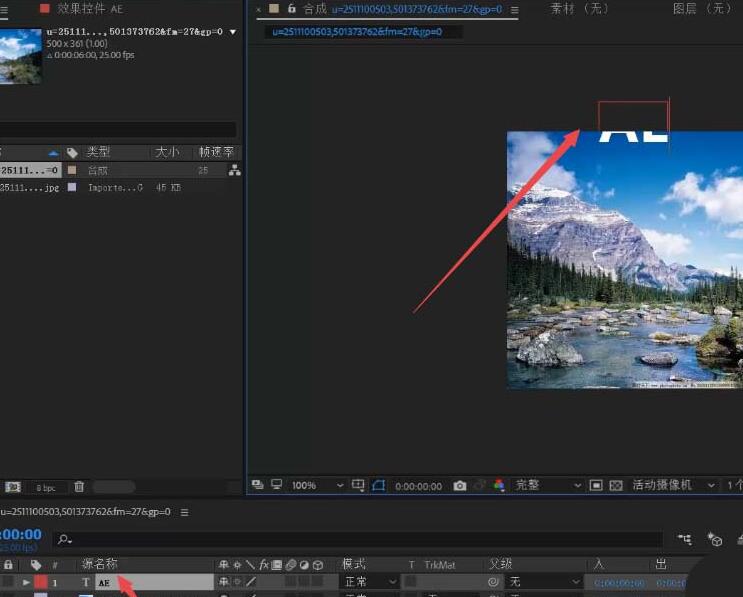Click the region of interest icon
Image resolution: width=743 pixels, height=597 pixels.
[x=595, y=486]
